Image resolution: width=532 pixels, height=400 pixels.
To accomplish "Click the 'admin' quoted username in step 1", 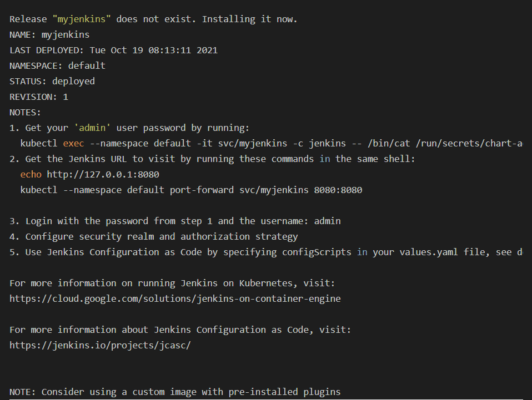I will pyautogui.click(x=92, y=128).
